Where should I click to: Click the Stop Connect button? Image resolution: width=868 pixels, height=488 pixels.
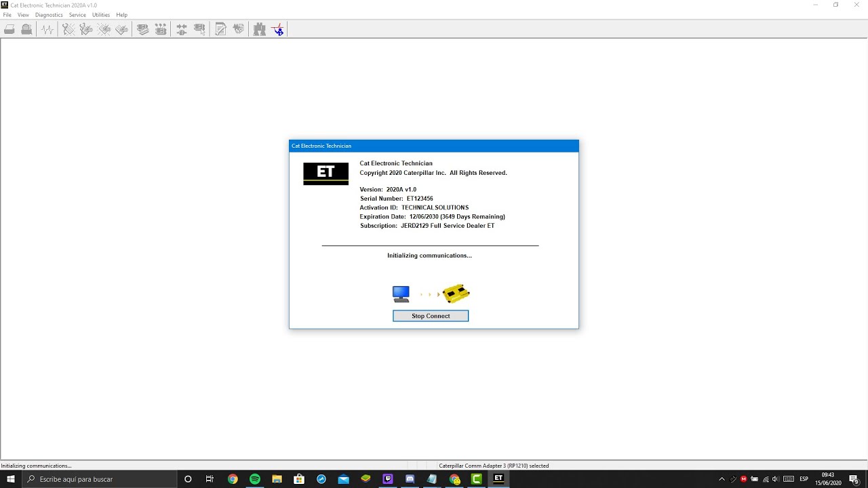click(x=431, y=316)
